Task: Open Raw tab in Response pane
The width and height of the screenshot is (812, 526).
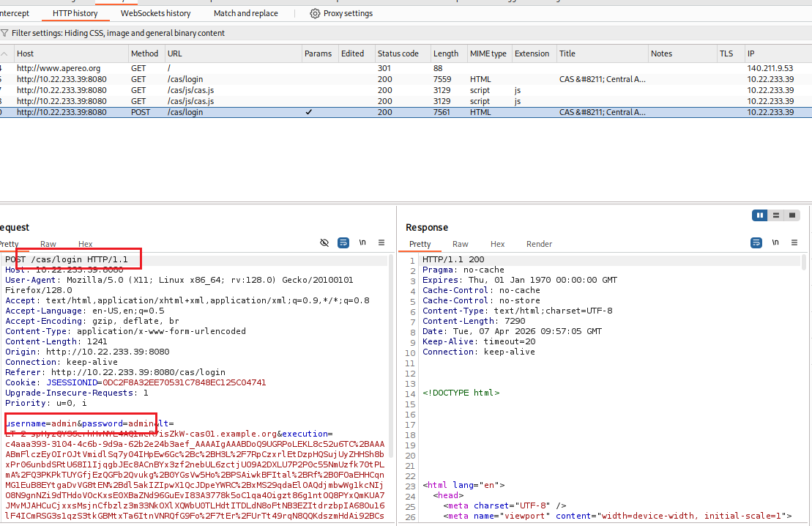Action: pos(461,244)
